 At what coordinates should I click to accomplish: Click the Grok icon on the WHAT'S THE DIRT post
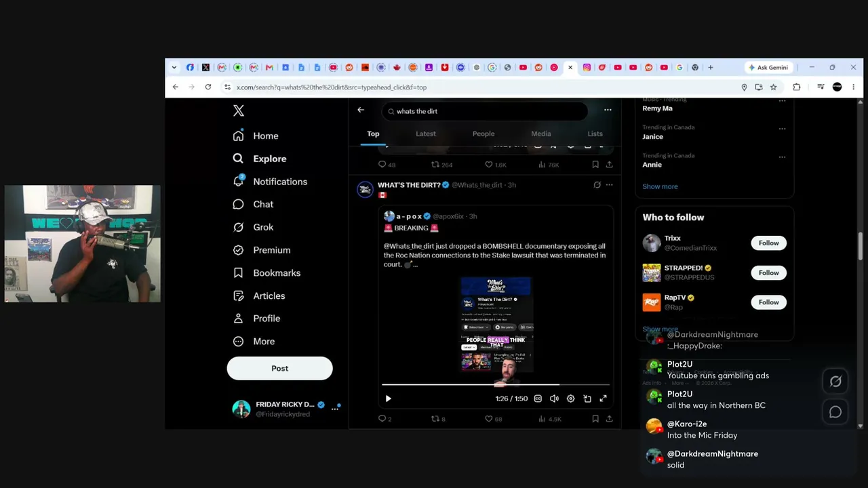point(597,184)
